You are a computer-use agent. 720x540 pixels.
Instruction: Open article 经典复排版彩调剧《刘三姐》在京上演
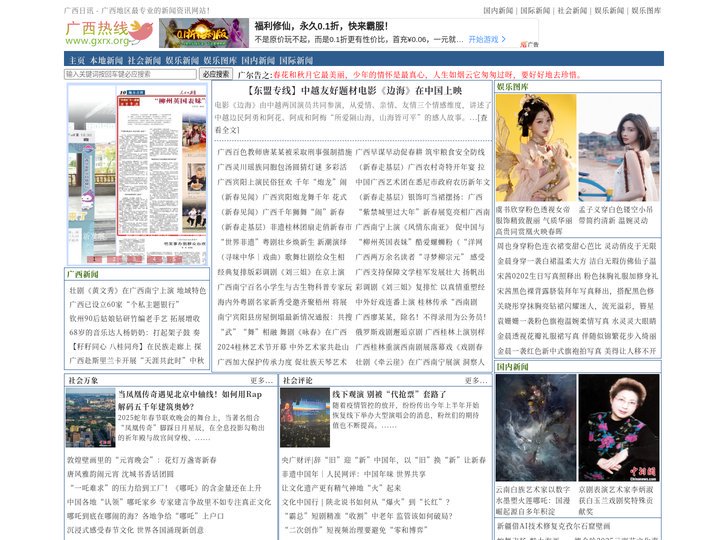click(281, 272)
